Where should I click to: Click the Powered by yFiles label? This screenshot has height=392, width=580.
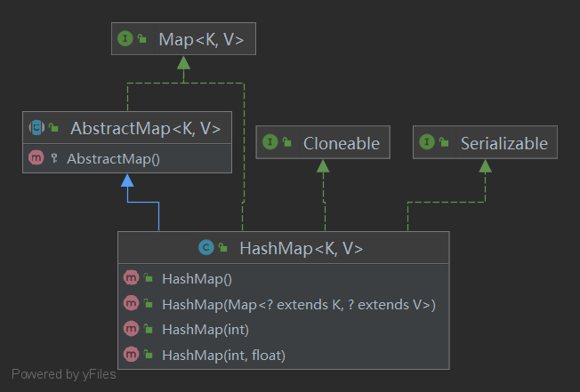click(x=63, y=374)
